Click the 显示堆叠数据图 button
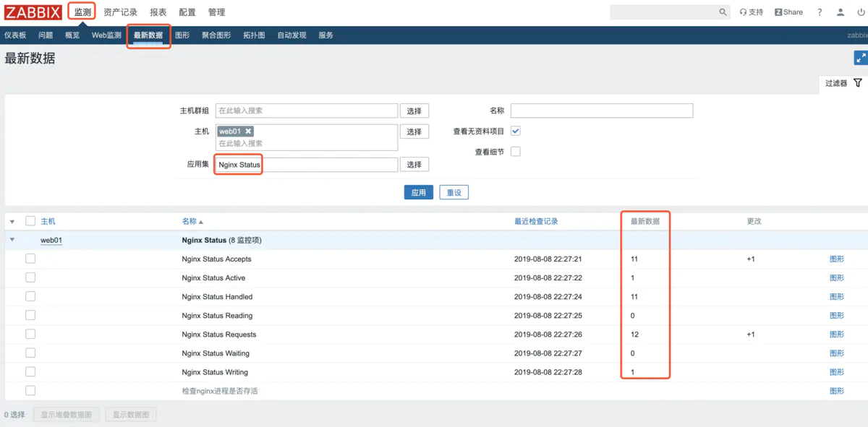Viewport: 868px width, 427px height. pos(67,415)
